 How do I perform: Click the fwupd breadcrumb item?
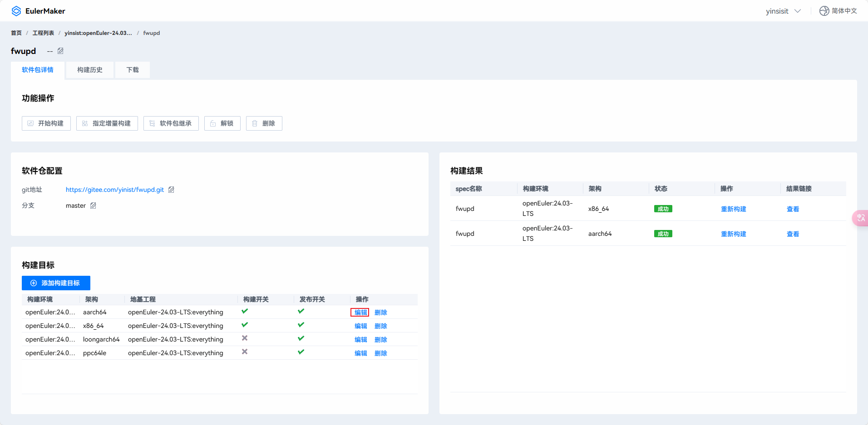152,33
